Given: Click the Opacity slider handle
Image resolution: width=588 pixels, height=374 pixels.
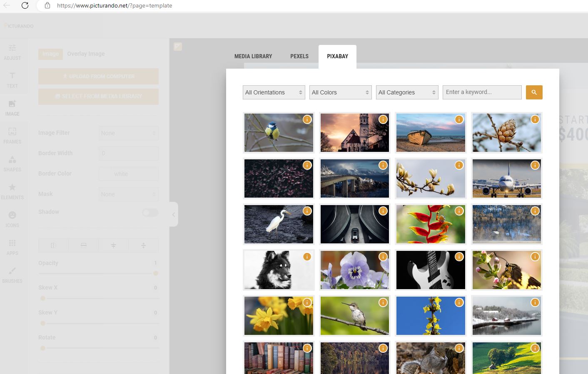Looking at the screenshot, I should click(x=156, y=273).
